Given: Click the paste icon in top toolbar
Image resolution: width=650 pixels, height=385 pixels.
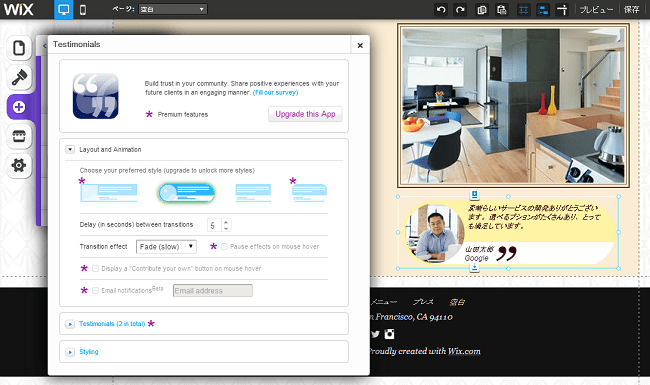Looking at the screenshot, I should tap(502, 10).
